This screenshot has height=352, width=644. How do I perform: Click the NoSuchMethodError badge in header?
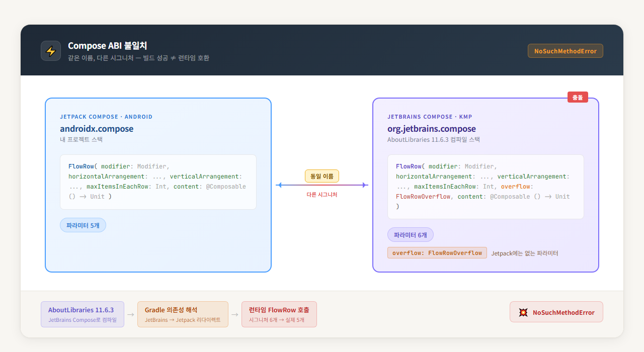tap(565, 51)
